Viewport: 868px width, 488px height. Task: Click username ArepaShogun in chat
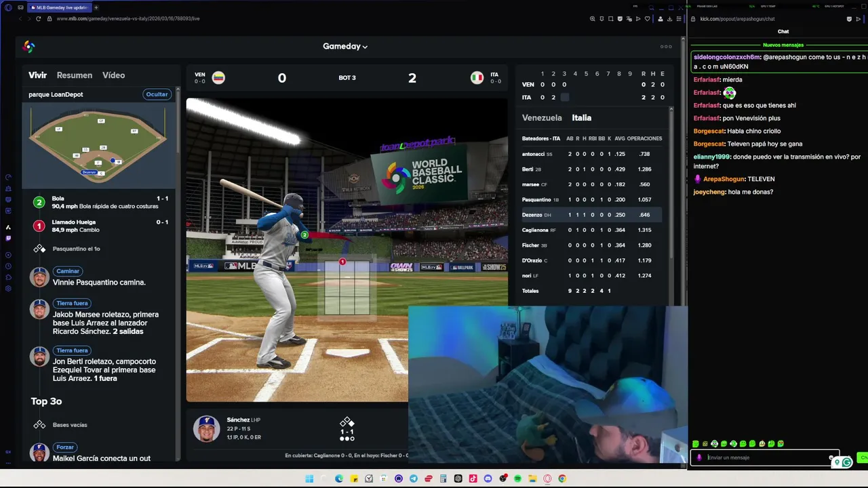pos(724,179)
